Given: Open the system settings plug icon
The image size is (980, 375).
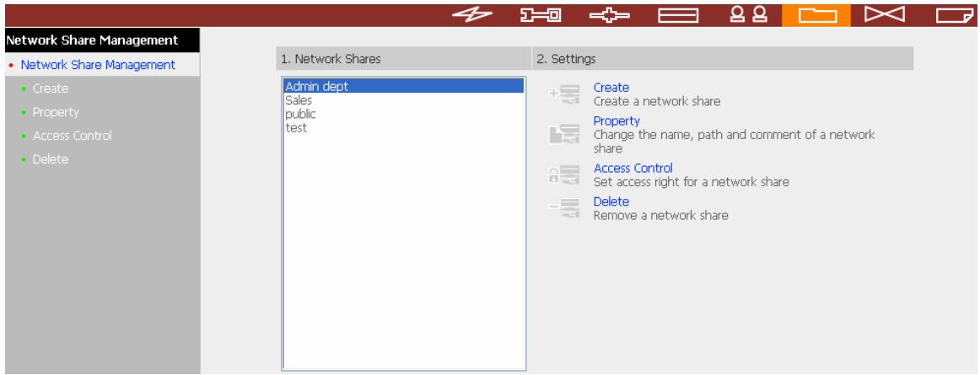Looking at the screenshot, I should point(541,15).
